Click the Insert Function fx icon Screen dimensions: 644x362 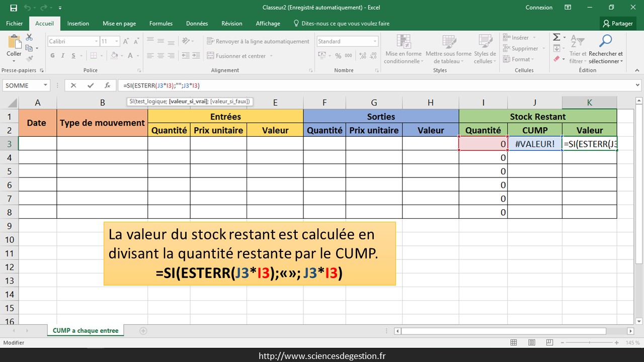tap(107, 85)
